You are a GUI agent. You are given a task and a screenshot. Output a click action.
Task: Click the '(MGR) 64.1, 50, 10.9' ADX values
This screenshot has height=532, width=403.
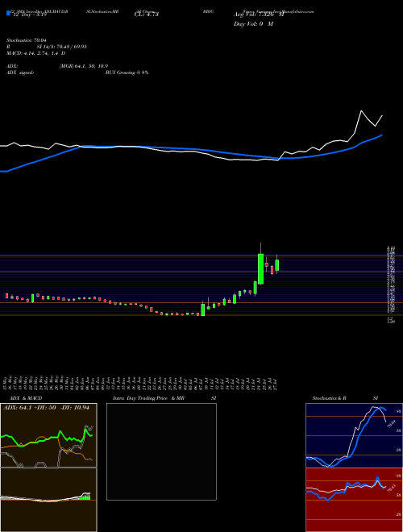coord(84,66)
